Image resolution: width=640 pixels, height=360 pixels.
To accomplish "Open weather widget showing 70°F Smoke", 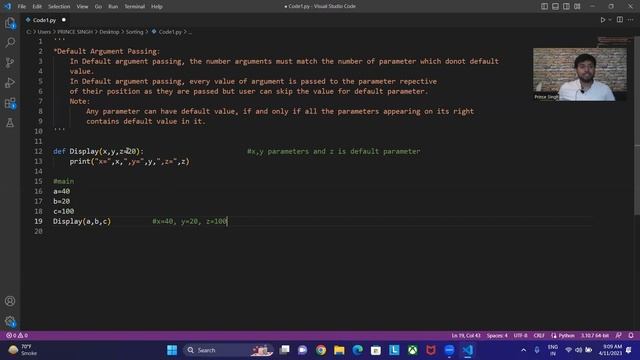I will point(23,350).
